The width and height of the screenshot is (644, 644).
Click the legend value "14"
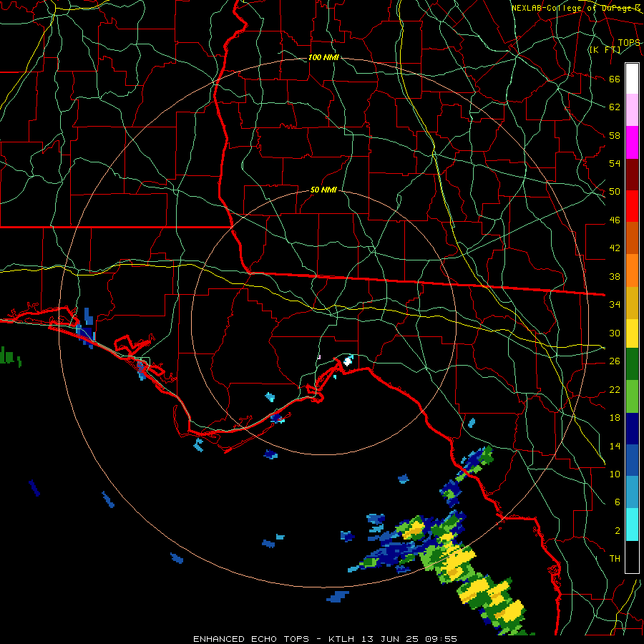point(615,446)
